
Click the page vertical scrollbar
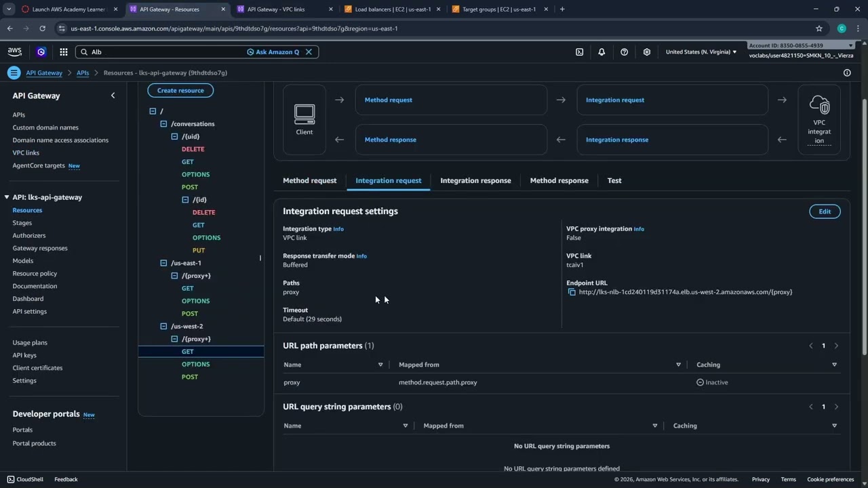[864, 227]
